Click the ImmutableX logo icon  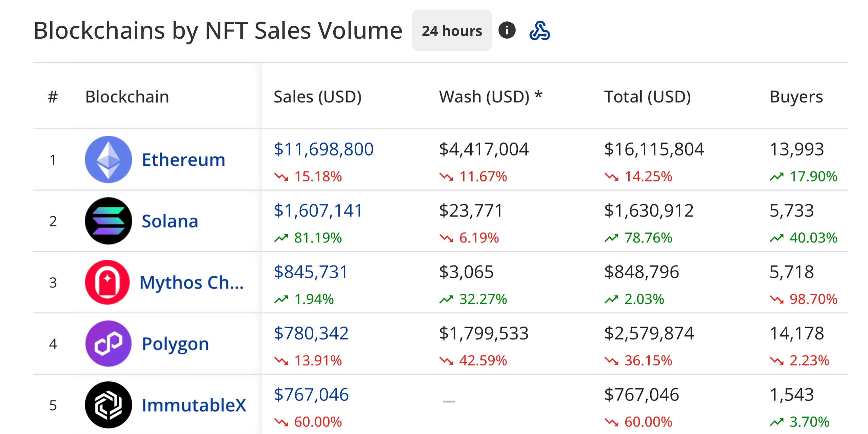click(x=108, y=405)
